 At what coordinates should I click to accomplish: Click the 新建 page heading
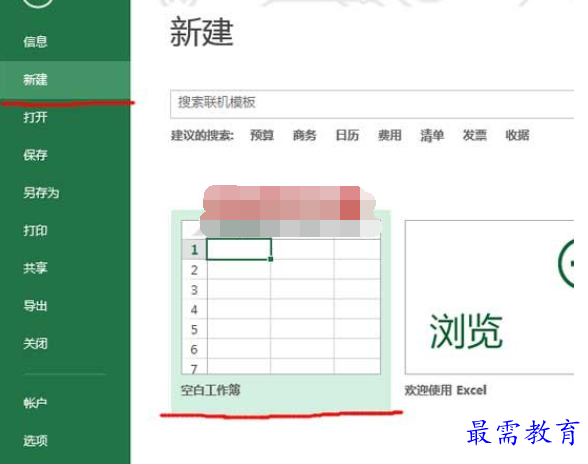coord(202,32)
